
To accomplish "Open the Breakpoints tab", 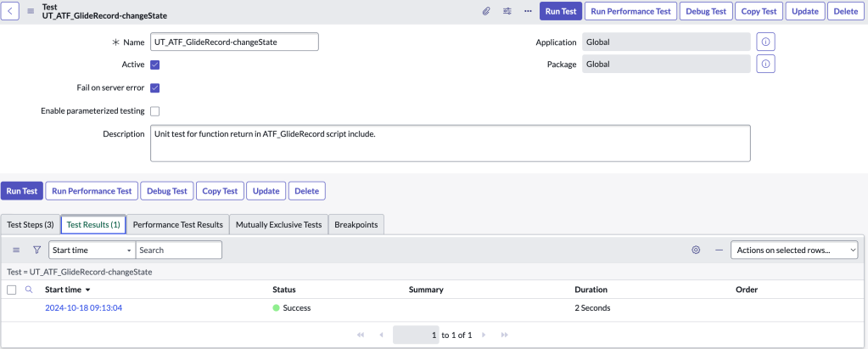I will (x=356, y=224).
